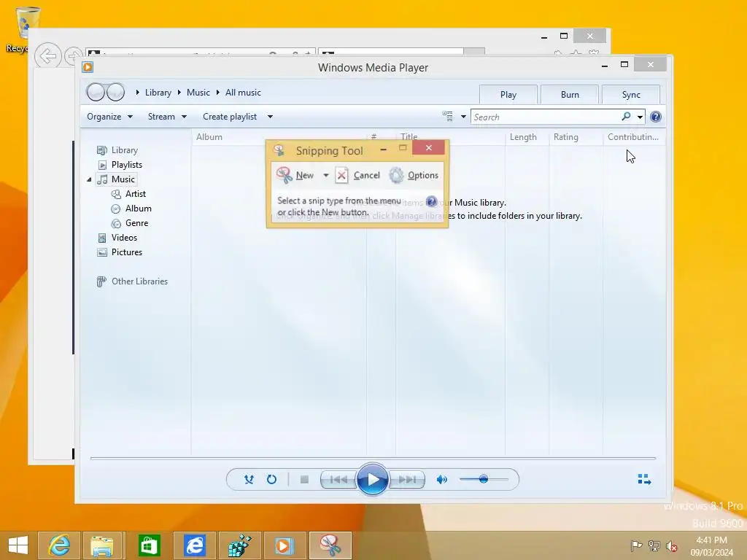Open the Sync tab
The image size is (747, 560).
tap(631, 94)
